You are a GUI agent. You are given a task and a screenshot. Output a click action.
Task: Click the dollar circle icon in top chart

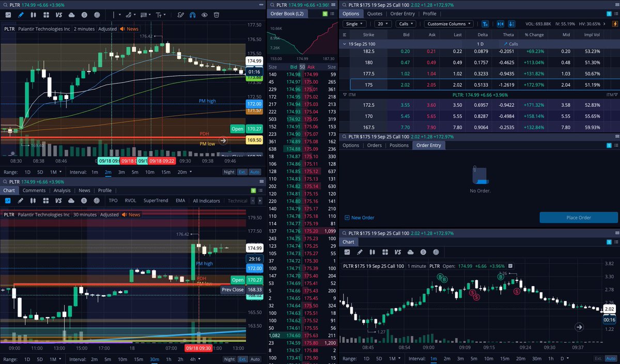pyautogui.click(x=84, y=14)
